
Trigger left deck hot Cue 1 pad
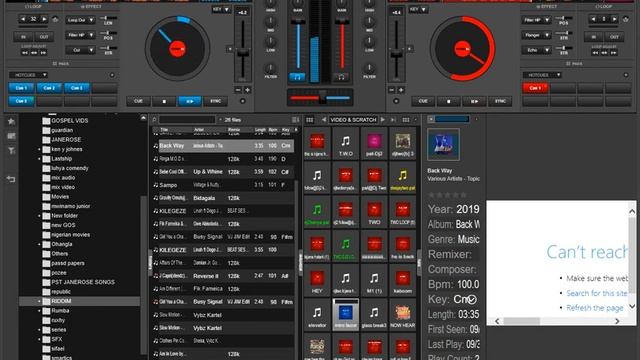[21, 88]
